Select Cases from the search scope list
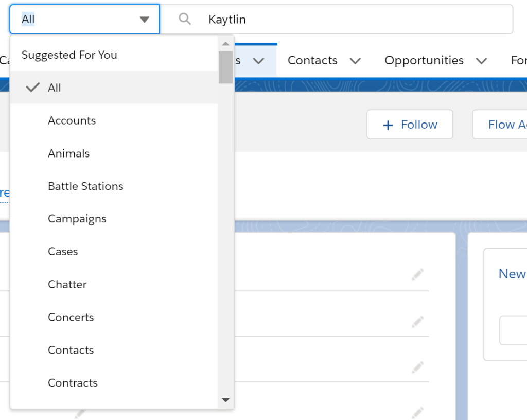 tap(63, 252)
